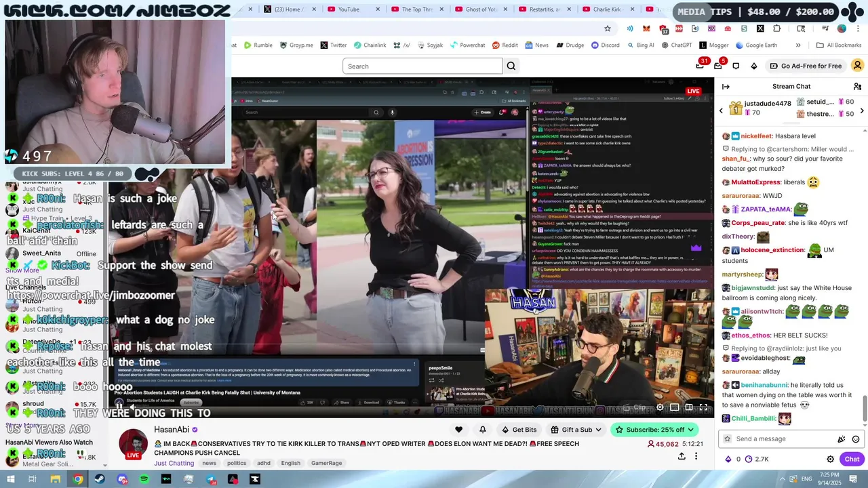The height and width of the screenshot is (488, 868).
Task: Open the chat community users list
Action: 857,86
